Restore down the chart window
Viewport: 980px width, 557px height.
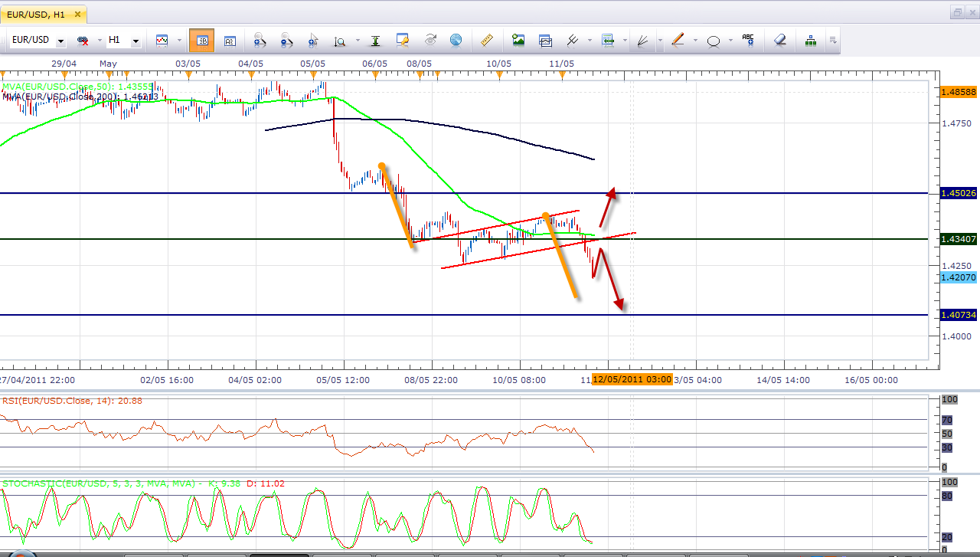pyautogui.click(x=958, y=12)
